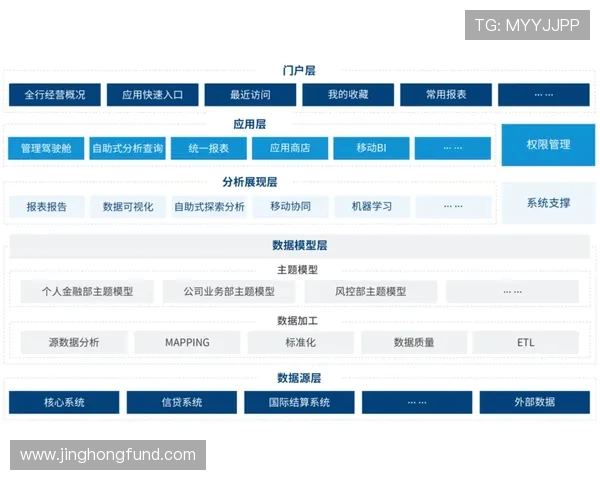Screen dimensions: 600x480
Task: Choose the 国际结算系统 block
Action: coord(299,402)
